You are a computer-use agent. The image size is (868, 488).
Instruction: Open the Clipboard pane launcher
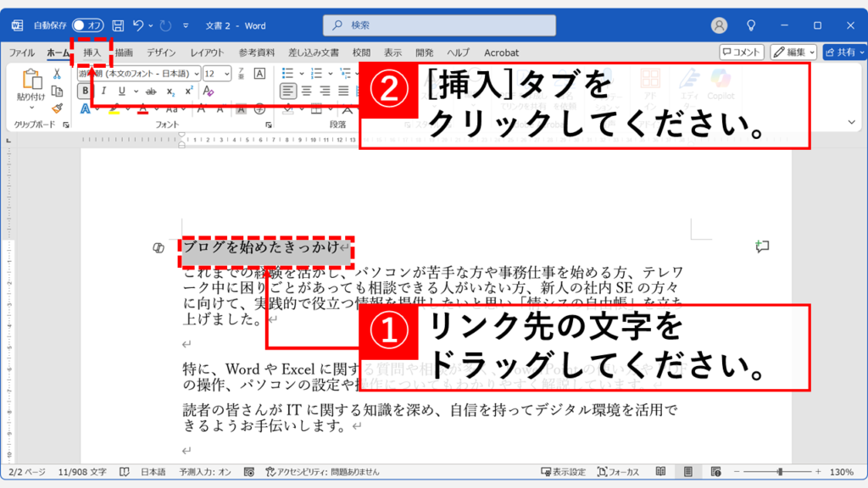(x=66, y=125)
